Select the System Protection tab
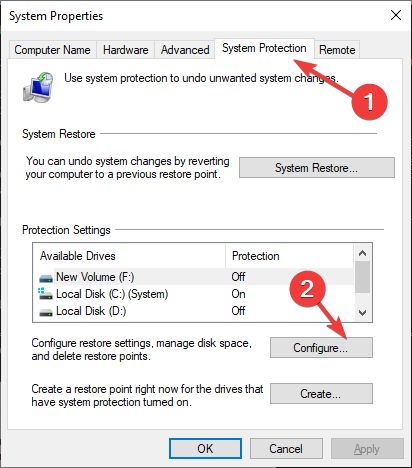Viewport: 412px width, 468px height. tap(264, 48)
